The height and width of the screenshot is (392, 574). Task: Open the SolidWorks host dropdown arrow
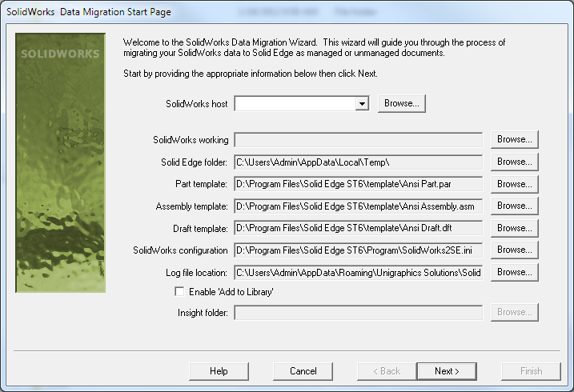(x=362, y=103)
